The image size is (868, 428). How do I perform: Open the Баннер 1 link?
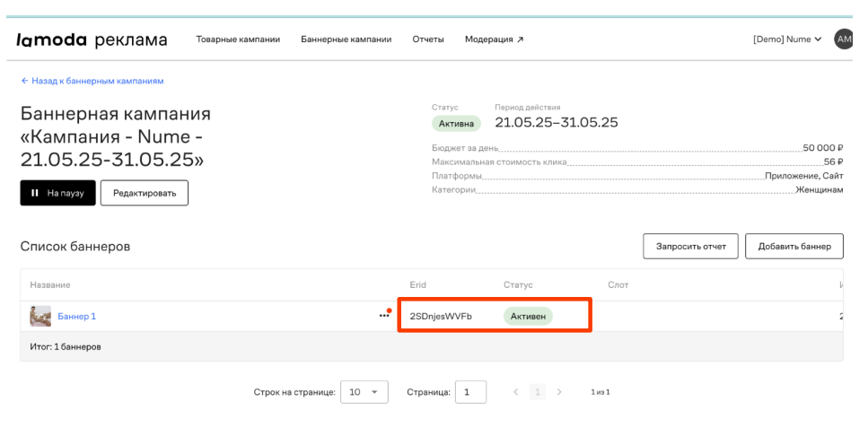77,316
